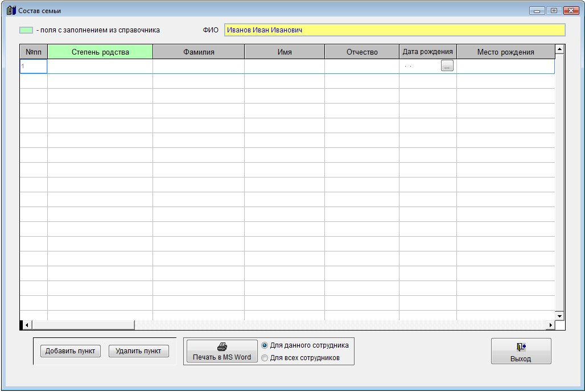
Task: Click the horizontal scrollbar right arrow
Action: click(551, 325)
